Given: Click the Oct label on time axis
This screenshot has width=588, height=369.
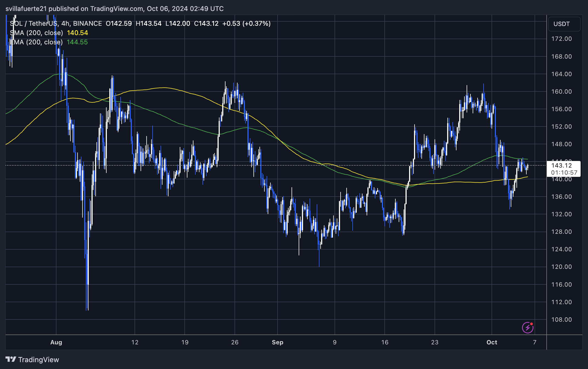Looking at the screenshot, I should pyautogui.click(x=492, y=342).
